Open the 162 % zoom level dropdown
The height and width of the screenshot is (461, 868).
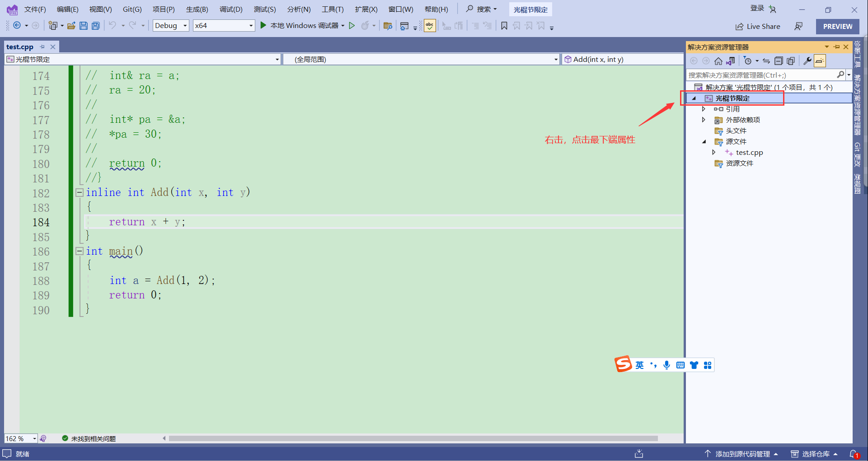point(21,438)
